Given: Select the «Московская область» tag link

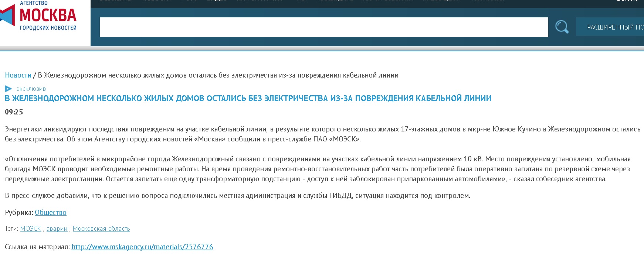Looking at the screenshot, I should pyautogui.click(x=101, y=229).
